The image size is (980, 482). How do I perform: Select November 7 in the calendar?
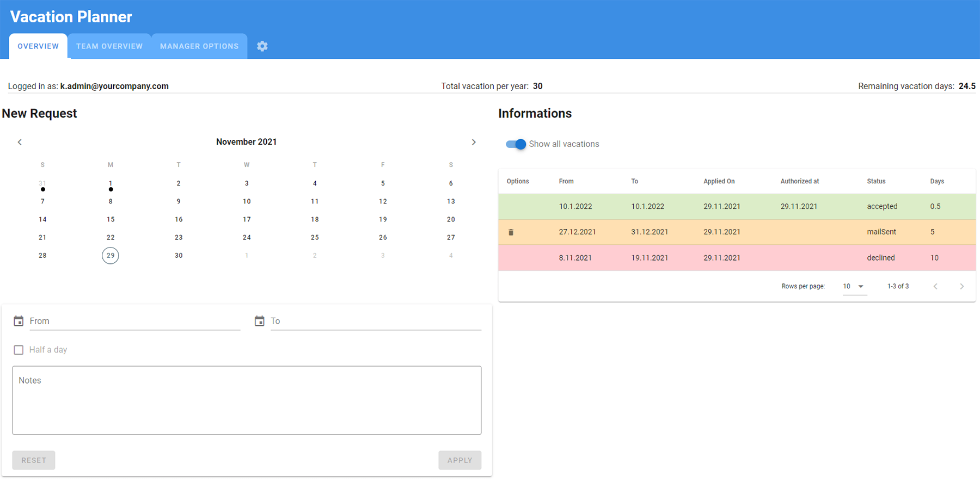[x=42, y=201]
